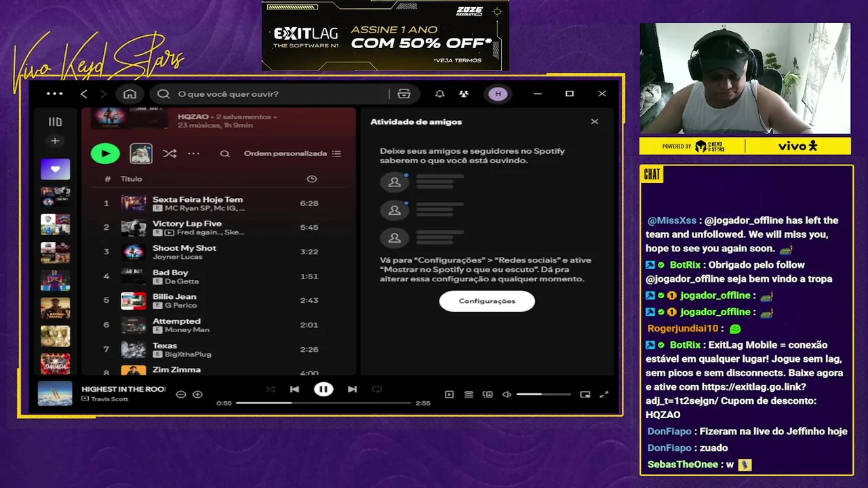This screenshot has width=868, height=488.
Task: Open now playing artist 'Travis Scott'
Action: (110, 399)
